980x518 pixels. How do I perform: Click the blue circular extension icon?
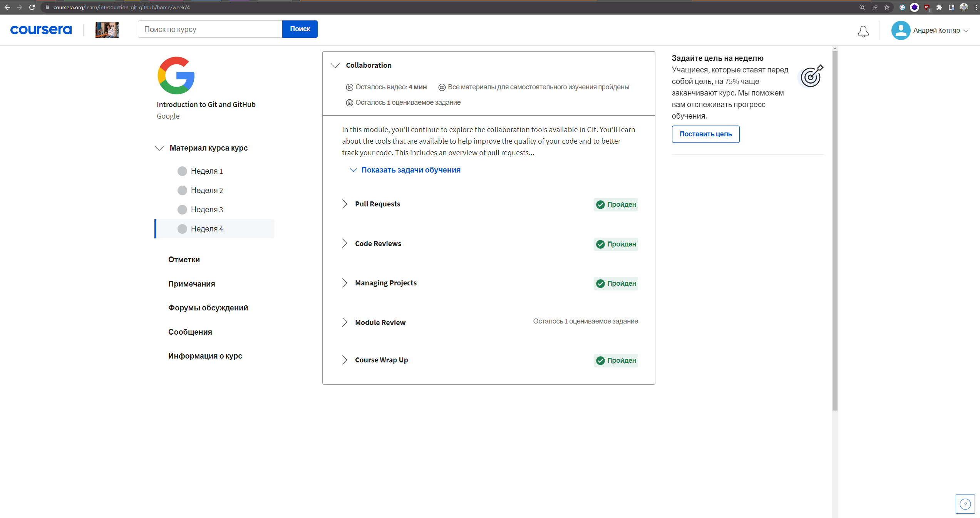pos(914,7)
